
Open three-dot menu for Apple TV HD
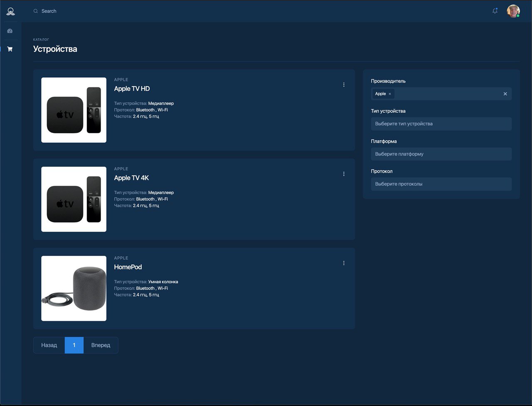(x=344, y=85)
